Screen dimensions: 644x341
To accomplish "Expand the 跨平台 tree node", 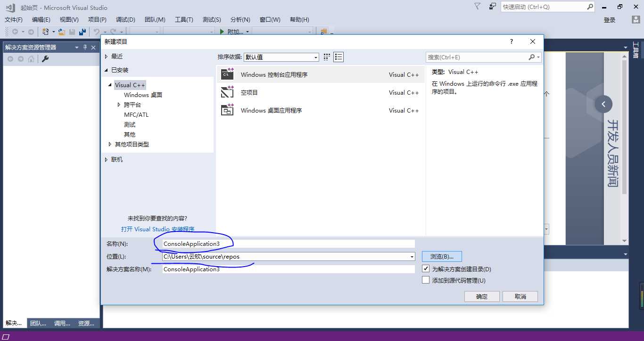I will pos(119,105).
